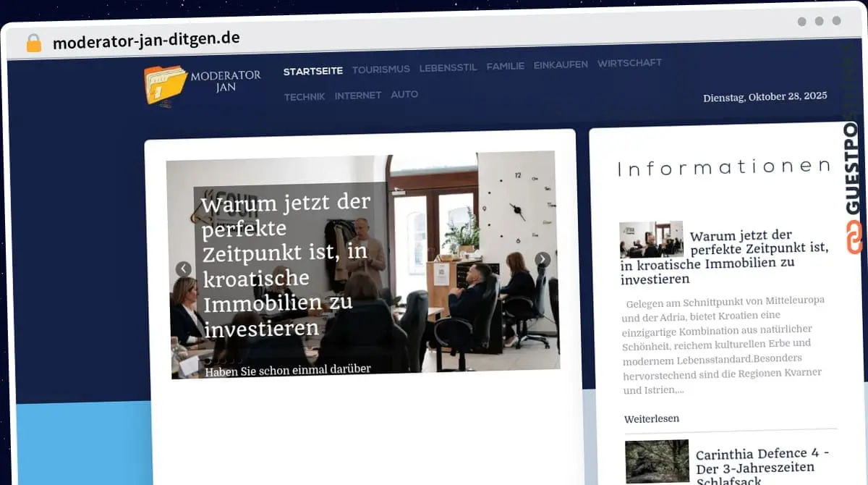This screenshot has width=868, height=485.
Task: Click the slider pagination dots
Action: coord(224,360)
